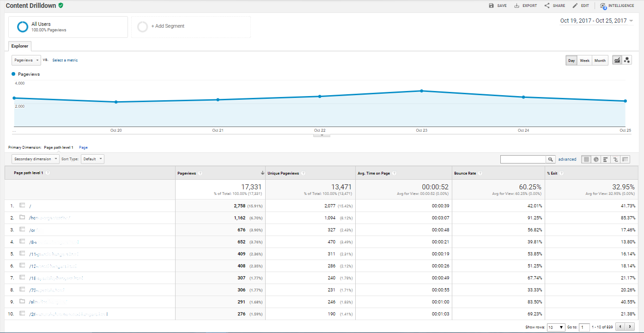The image size is (644, 333).
Task: Select Week granularity for the chart
Action: [584, 60]
